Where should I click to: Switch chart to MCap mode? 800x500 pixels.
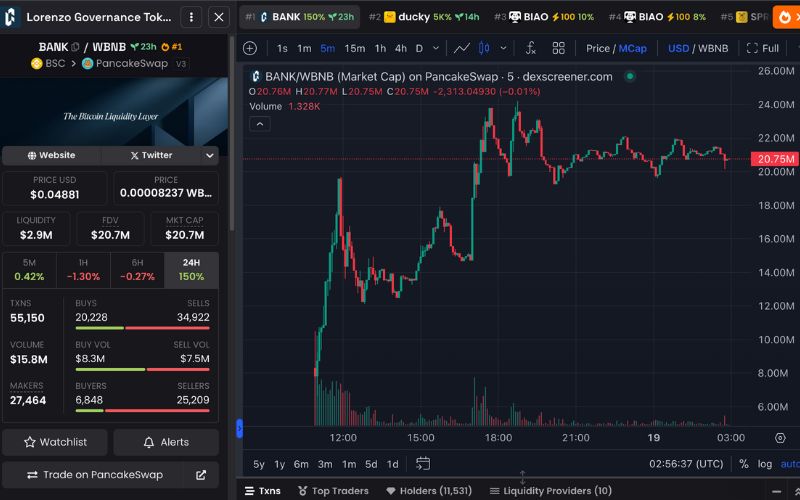[633, 48]
